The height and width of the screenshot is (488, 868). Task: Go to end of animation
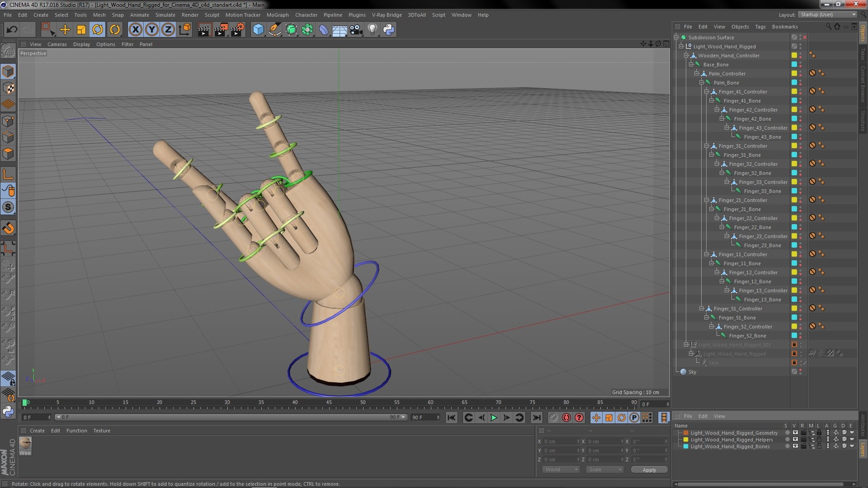536,418
